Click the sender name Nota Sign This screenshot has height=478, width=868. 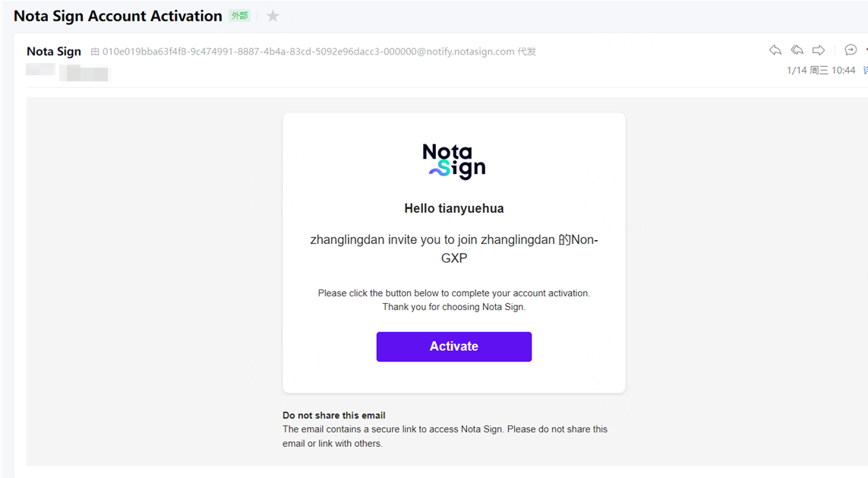click(x=54, y=52)
